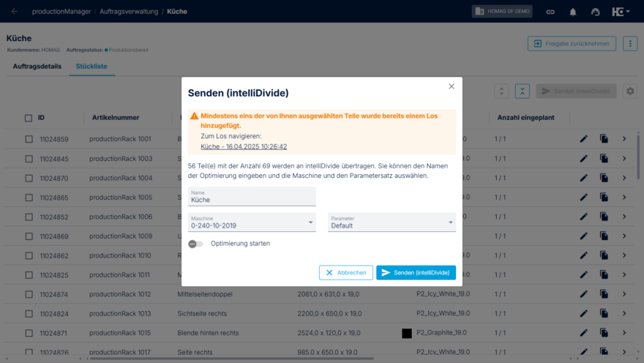Image resolution: width=644 pixels, height=363 pixels.
Task: Open the link icon in header
Action: click(x=550, y=12)
